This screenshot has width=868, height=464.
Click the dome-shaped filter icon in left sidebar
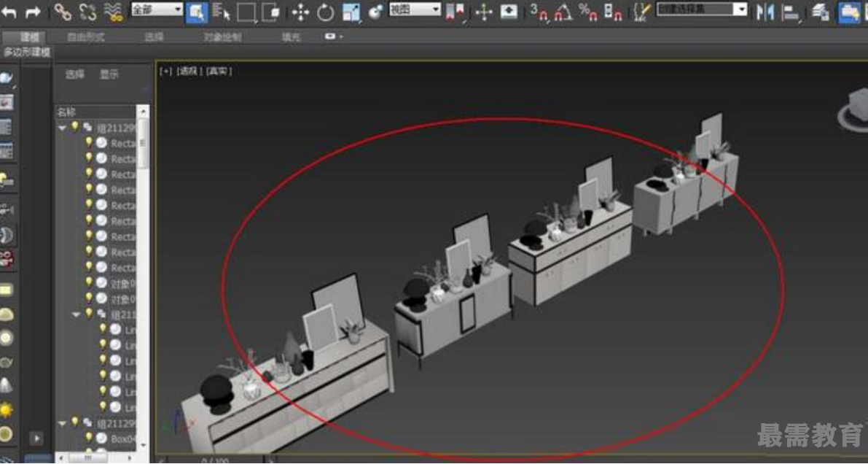tap(6, 314)
